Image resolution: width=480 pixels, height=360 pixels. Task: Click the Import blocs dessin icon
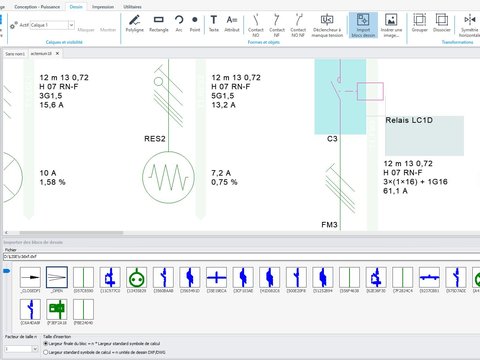click(363, 25)
